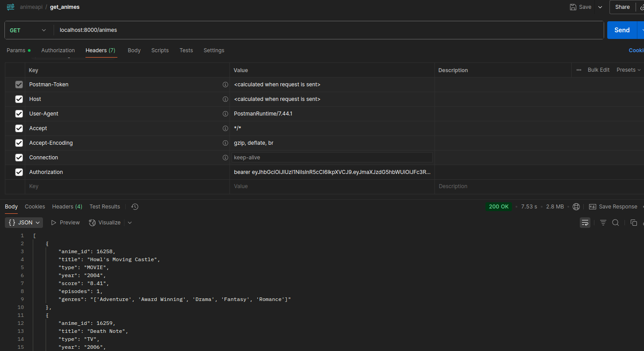The image size is (644, 351).
Task: Click the info icon for Accept header
Action: (x=225, y=128)
